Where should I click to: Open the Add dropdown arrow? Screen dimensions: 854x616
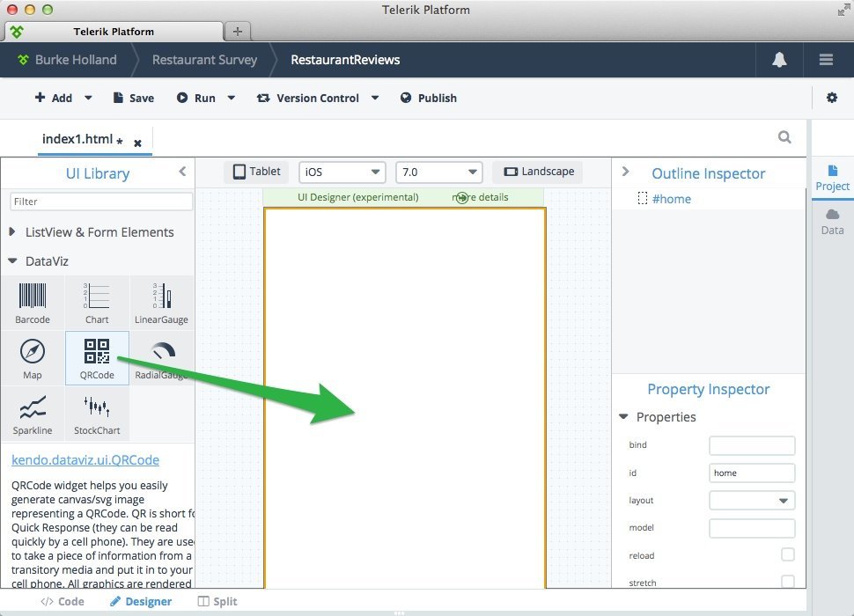[88, 98]
